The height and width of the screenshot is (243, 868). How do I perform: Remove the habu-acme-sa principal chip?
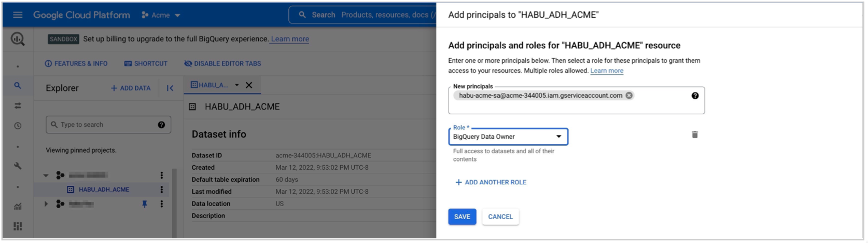(x=629, y=96)
